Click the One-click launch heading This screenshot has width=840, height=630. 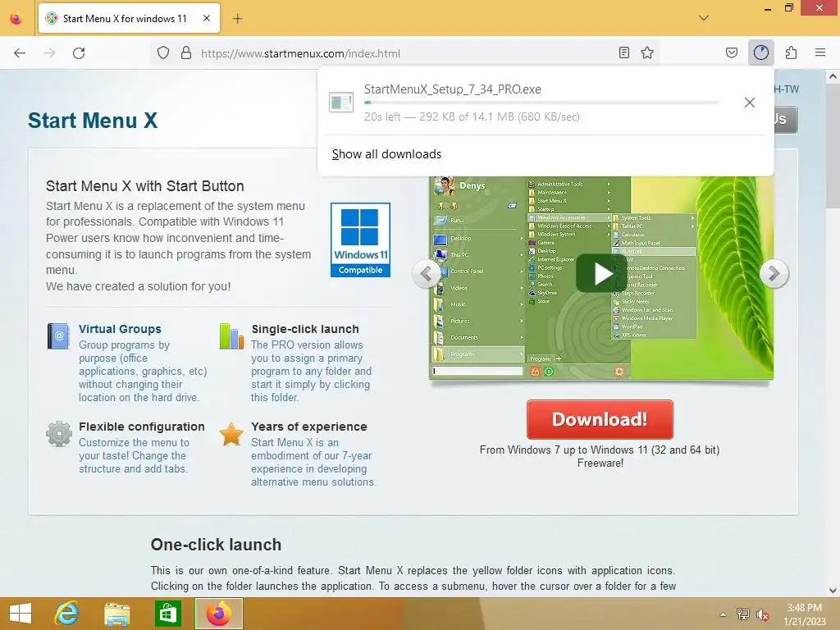click(x=216, y=545)
